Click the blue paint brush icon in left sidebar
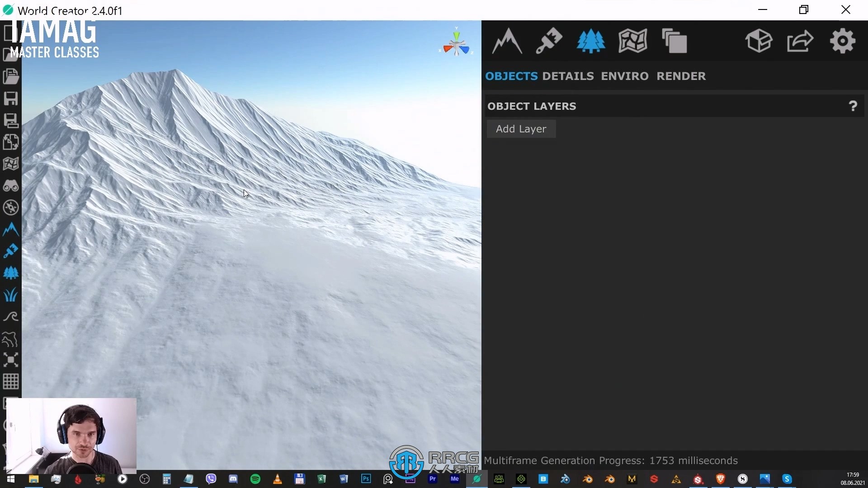This screenshot has width=868, height=488. (11, 251)
